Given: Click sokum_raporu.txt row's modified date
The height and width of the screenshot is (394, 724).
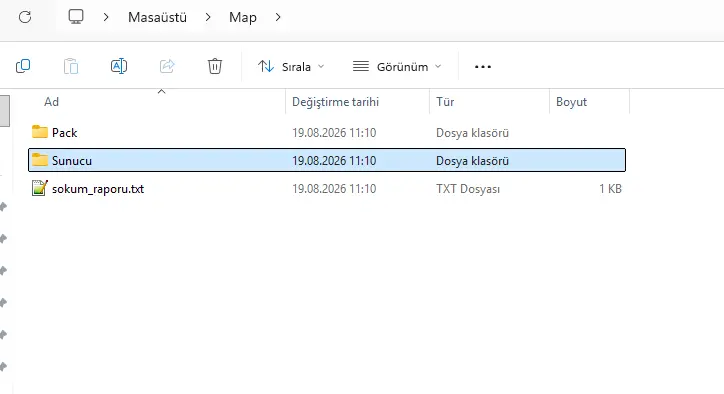Looking at the screenshot, I should (334, 189).
